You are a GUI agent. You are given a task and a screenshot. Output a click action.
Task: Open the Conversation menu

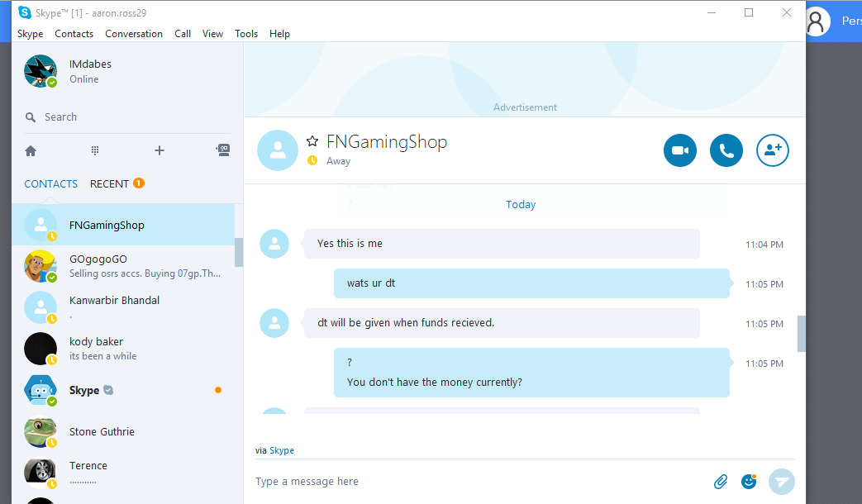point(134,34)
